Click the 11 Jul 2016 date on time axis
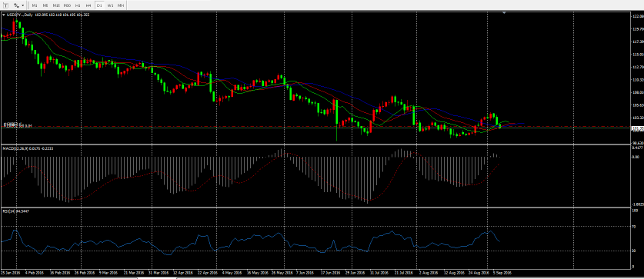644x279 pixels. click(379, 272)
